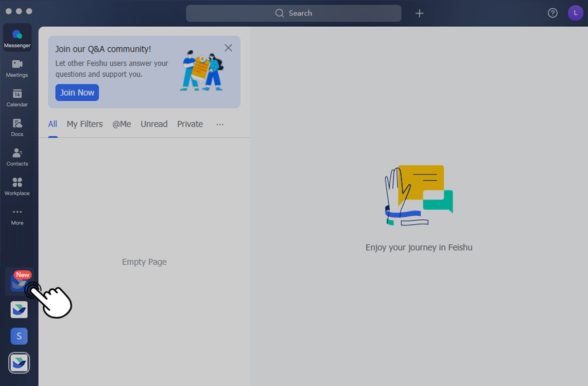588x386 pixels.
Task: Open Docs in the left sidebar
Action: coord(17,127)
